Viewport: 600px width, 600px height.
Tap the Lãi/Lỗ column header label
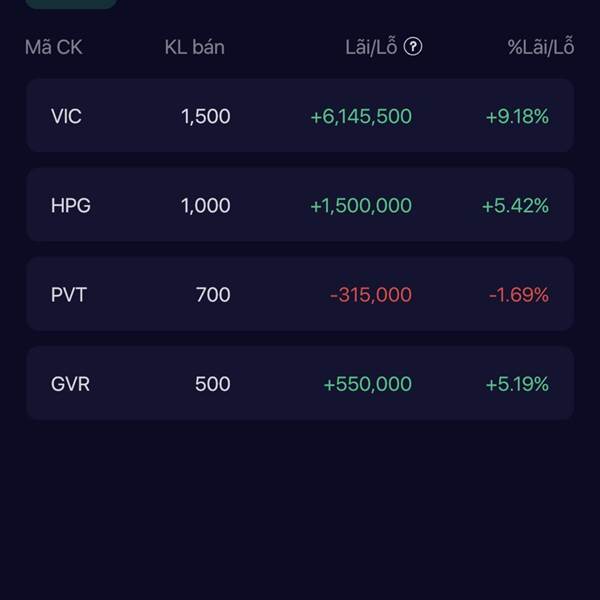(371, 47)
